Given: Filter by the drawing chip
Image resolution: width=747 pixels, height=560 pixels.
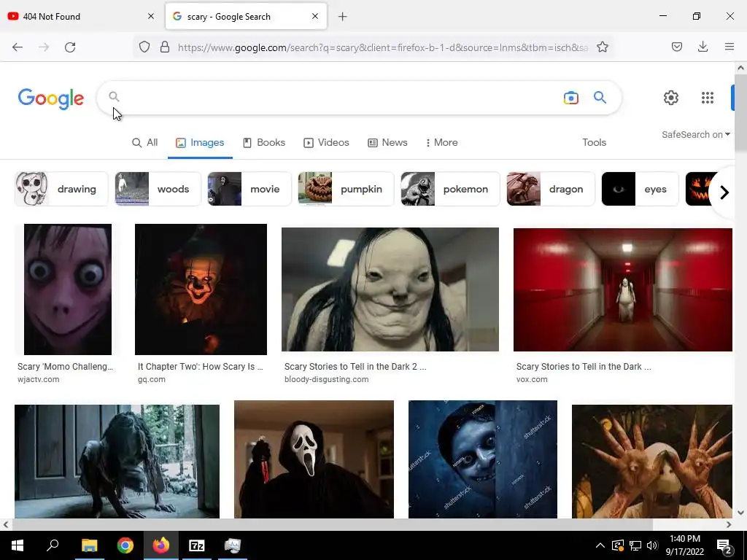Looking at the screenshot, I should [x=61, y=189].
